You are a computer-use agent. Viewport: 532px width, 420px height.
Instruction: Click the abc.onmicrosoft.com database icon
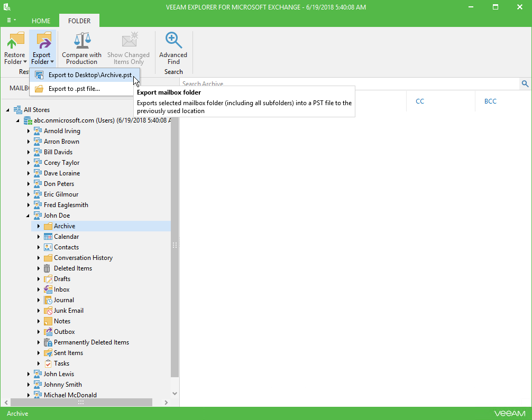click(28, 120)
